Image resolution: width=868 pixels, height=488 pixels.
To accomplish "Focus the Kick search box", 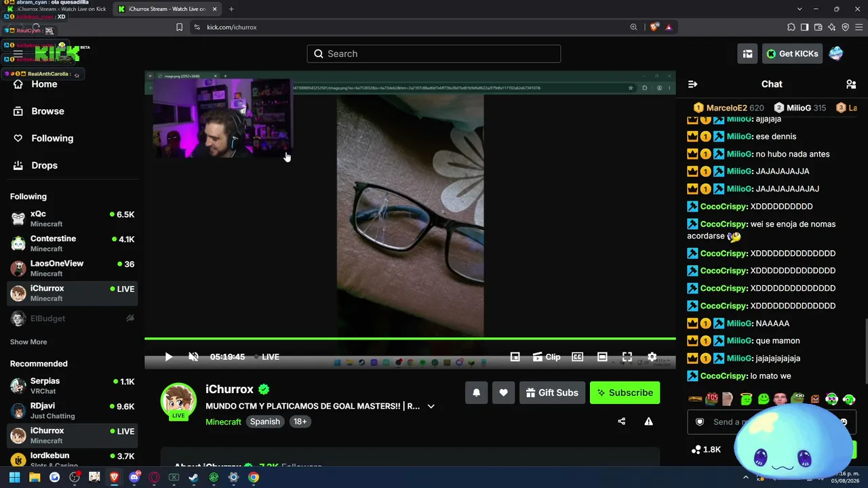I will point(434,54).
